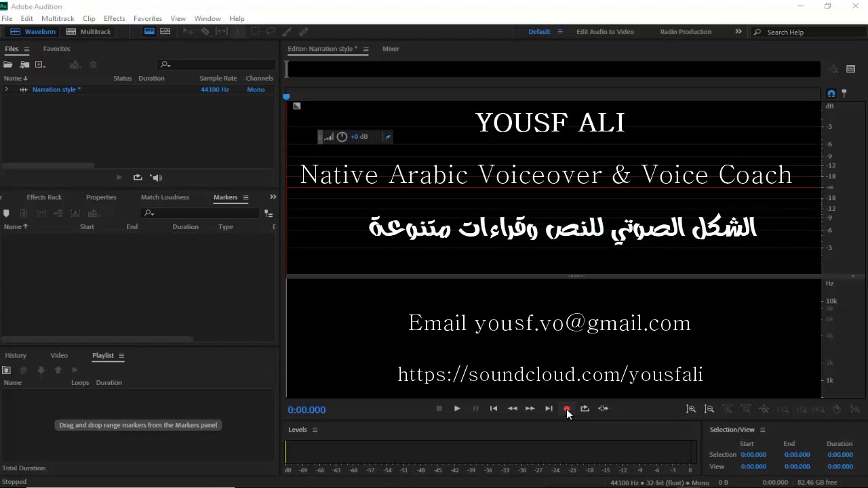868x488 pixels.
Task: Toggle Skip Selection in the transport
Action: tap(603, 409)
